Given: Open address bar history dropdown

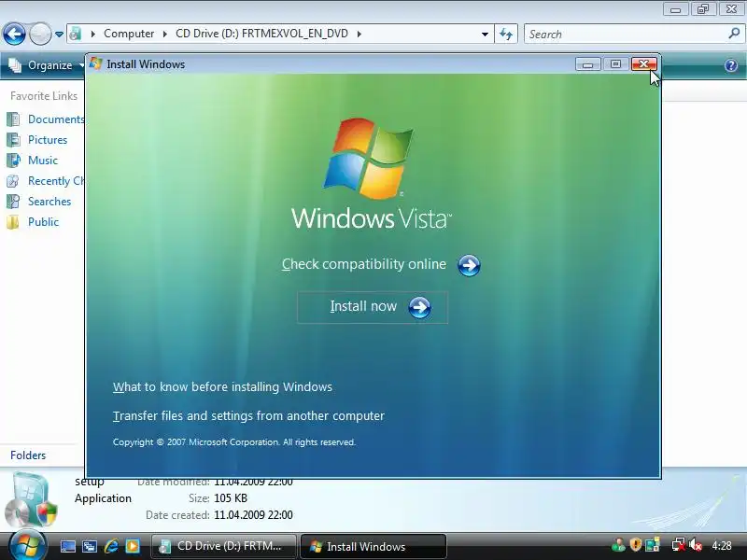Looking at the screenshot, I should pyautogui.click(x=485, y=35).
